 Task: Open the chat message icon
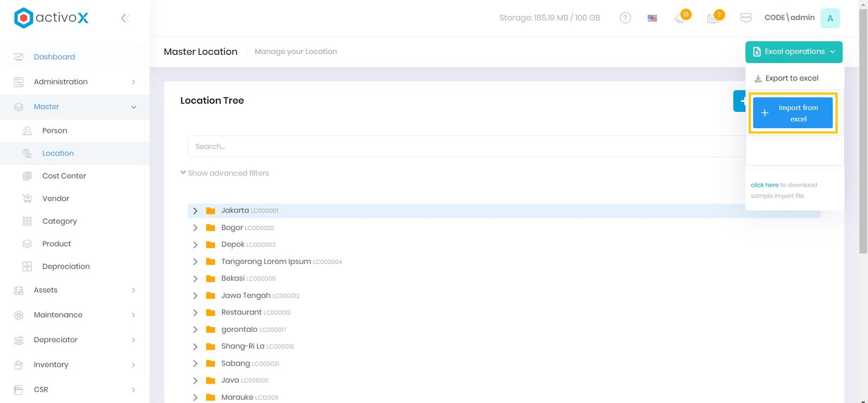(x=745, y=18)
